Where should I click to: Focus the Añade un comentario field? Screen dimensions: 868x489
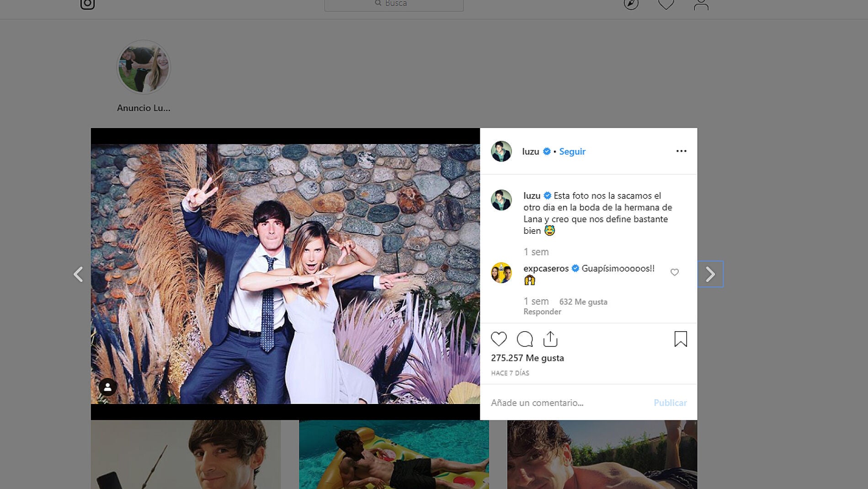(567, 403)
